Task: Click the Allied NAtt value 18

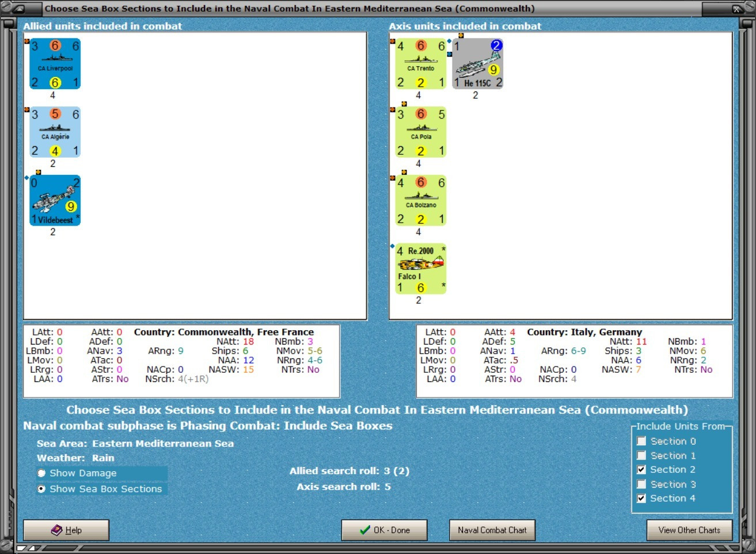Action: coord(248,342)
